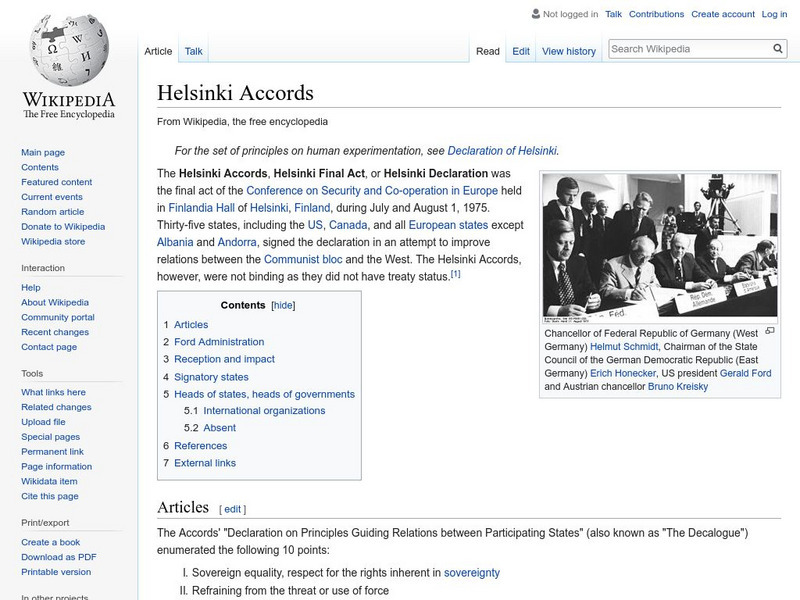Viewport: 800px width, 600px height.
Task: Click Create account
Action: click(x=722, y=14)
